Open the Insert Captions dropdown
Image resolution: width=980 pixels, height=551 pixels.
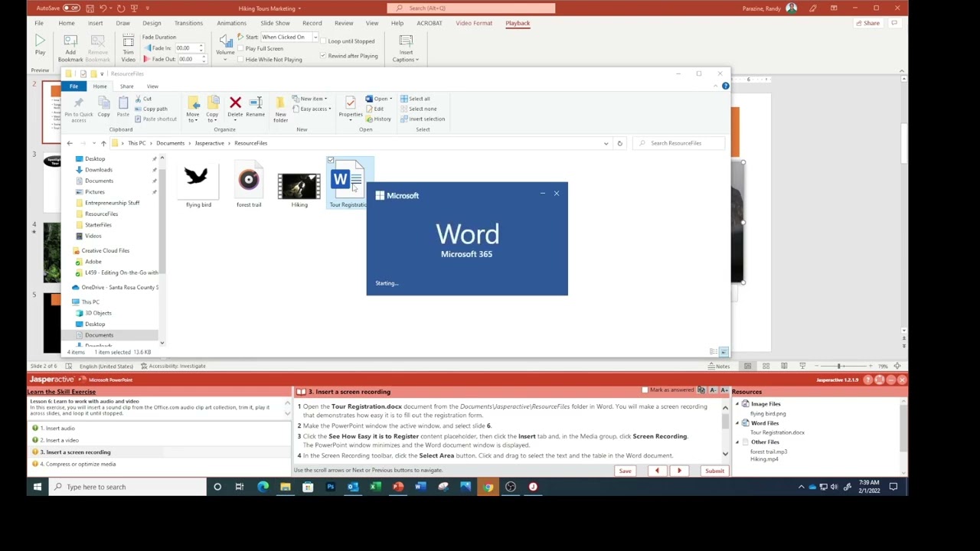[406, 48]
